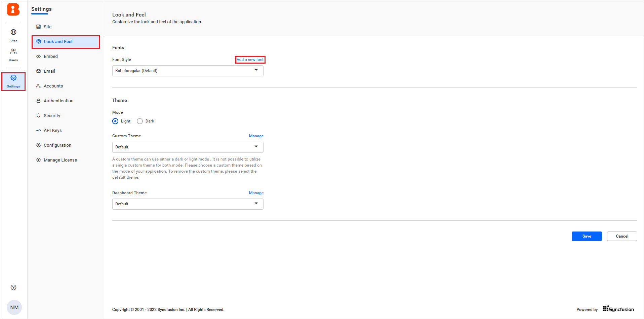Click the Add a new font link
The height and width of the screenshot is (319, 644).
click(x=250, y=60)
